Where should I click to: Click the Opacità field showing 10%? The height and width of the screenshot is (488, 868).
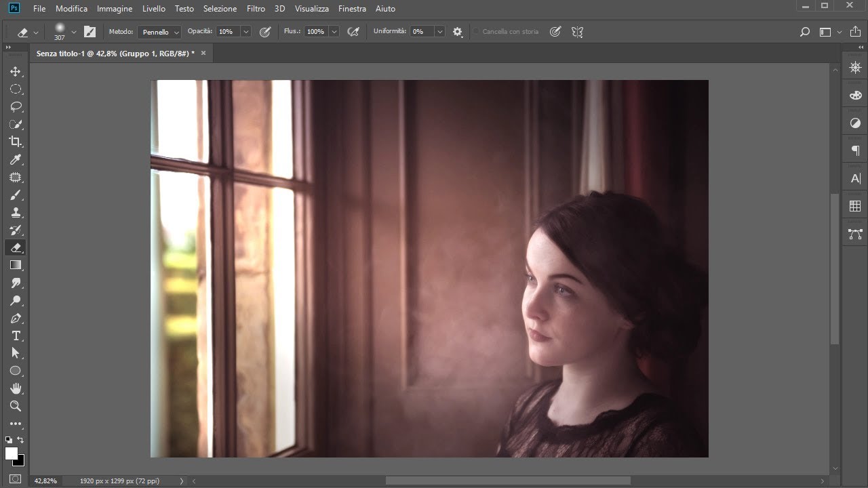click(228, 32)
